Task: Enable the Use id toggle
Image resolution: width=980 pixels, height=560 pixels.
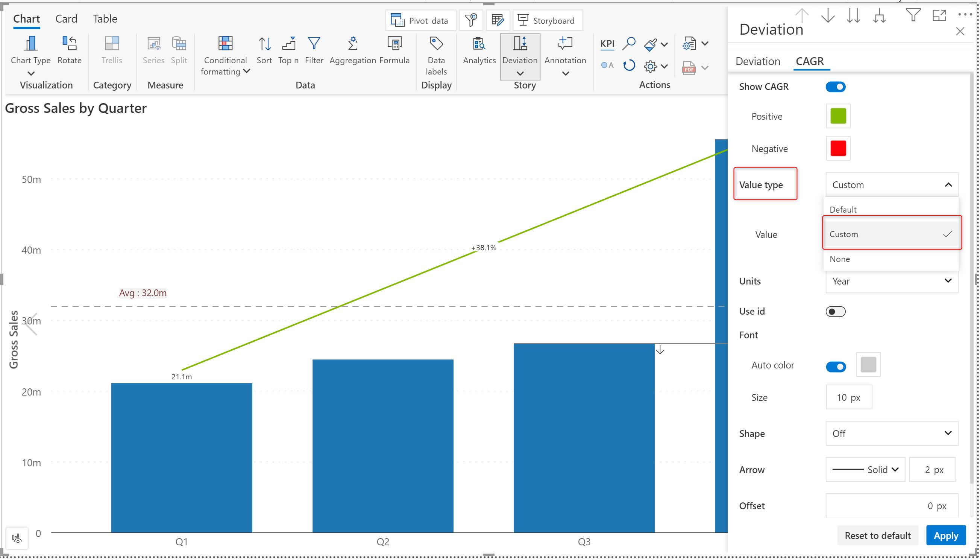Action: point(835,312)
